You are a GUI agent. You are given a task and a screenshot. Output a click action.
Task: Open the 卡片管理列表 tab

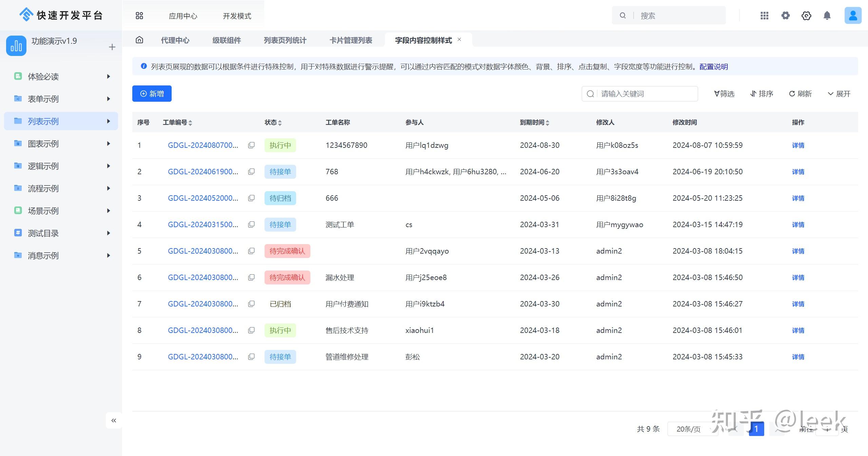[351, 40]
